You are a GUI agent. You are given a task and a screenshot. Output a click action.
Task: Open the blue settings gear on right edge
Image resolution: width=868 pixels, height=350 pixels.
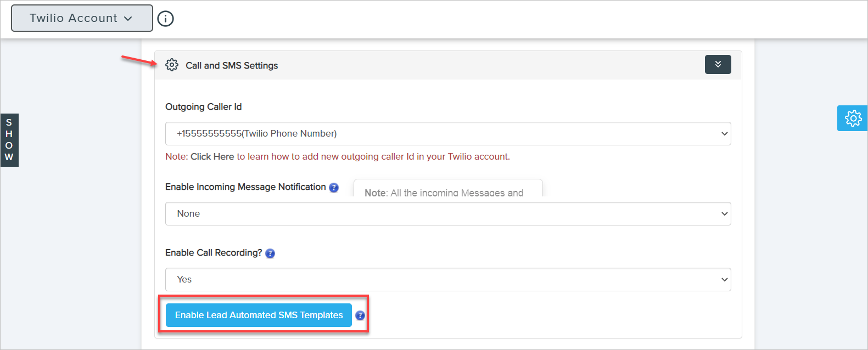853,118
